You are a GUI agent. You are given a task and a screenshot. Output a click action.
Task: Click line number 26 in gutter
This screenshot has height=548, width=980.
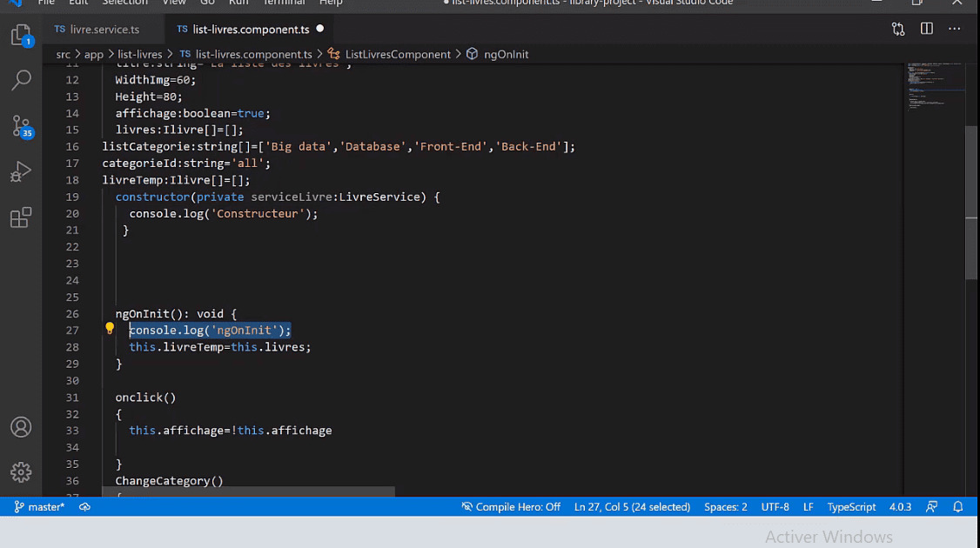72,314
